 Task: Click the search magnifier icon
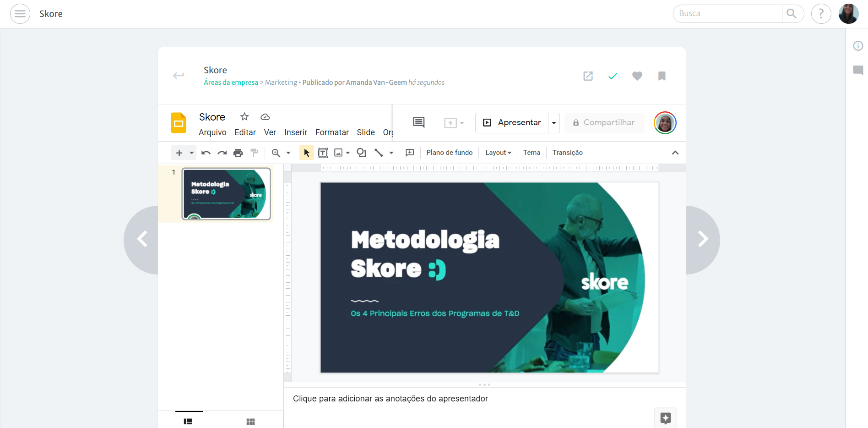point(792,14)
